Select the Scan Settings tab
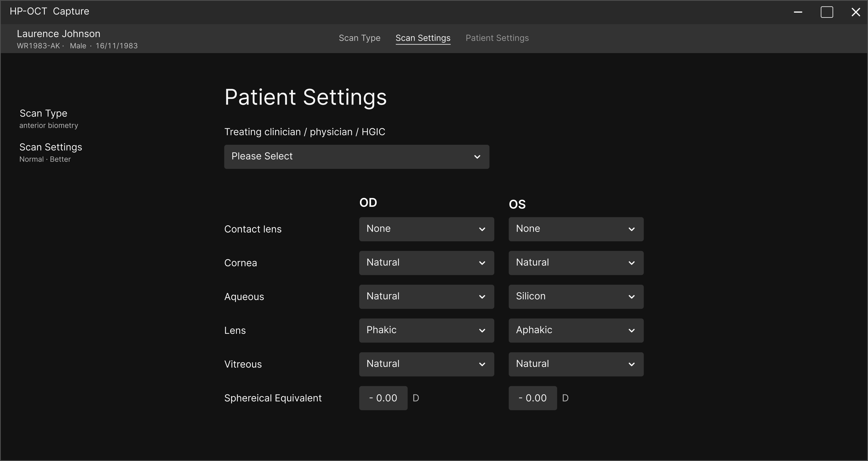This screenshot has height=461, width=868. tap(422, 38)
